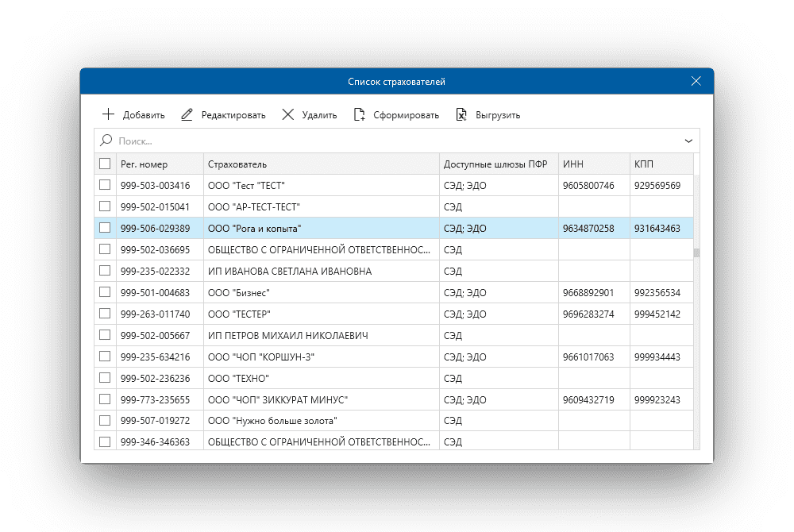The height and width of the screenshot is (532, 794).
Task: Check the ООО "ТЕХНО" row checkbox
Action: click(105, 378)
